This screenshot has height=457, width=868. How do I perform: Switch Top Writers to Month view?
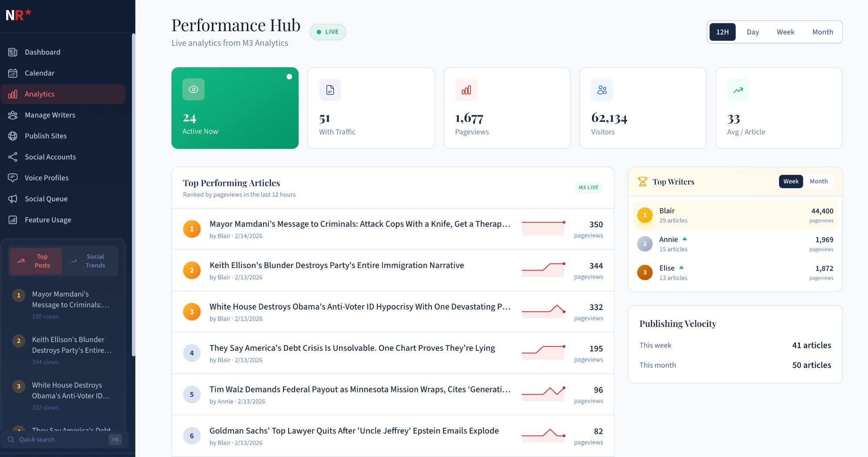818,181
